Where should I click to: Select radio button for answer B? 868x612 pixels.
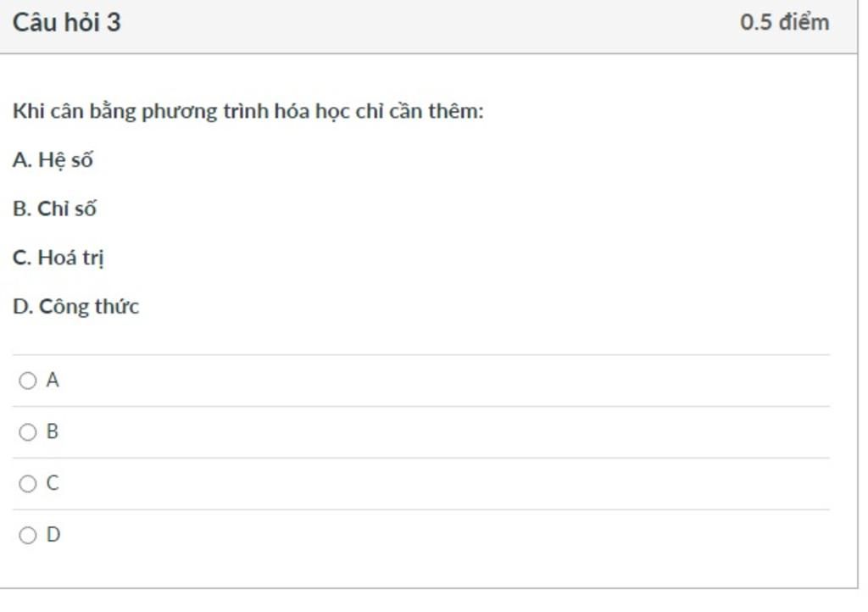tap(28, 432)
